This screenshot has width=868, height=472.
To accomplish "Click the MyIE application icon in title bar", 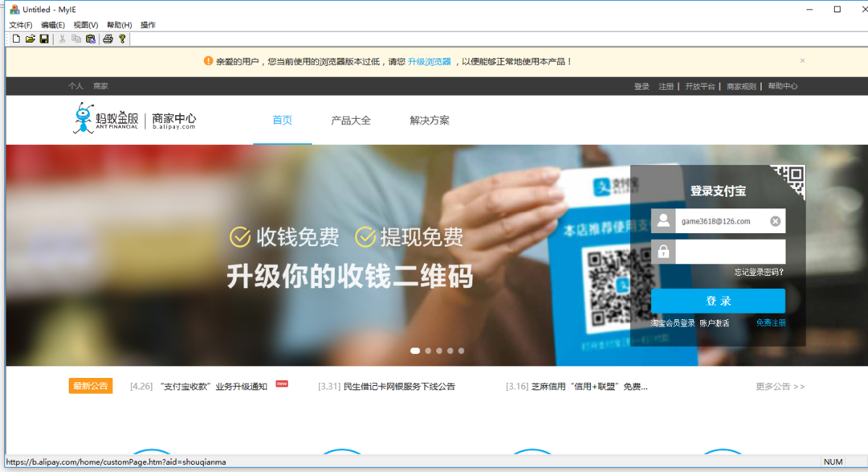I will pyautogui.click(x=14, y=9).
